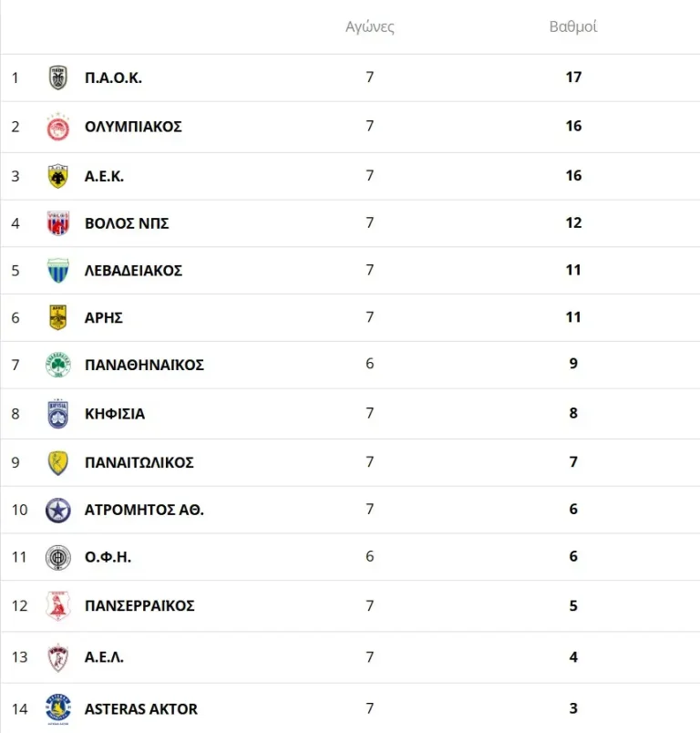Click the Olympiacos red crest icon
This screenshot has width=700, height=733.
coord(58,127)
